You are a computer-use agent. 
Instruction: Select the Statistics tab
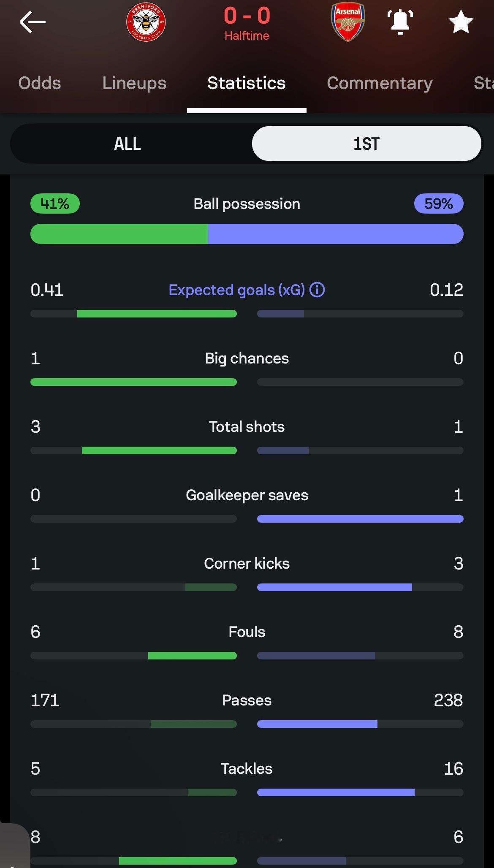point(247,83)
